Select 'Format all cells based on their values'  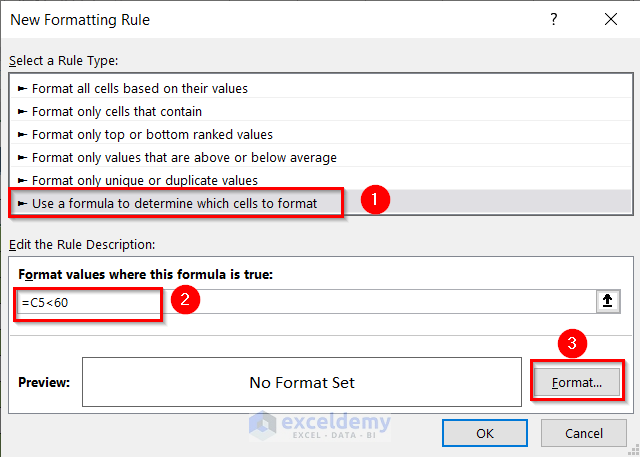tap(140, 88)
